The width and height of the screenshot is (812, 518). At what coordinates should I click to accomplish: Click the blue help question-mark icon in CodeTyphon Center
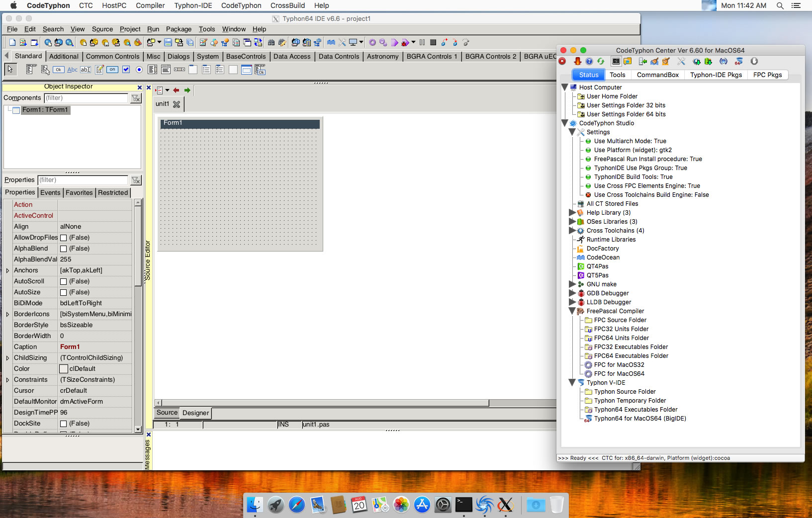pyautogui.click(x=589, y=61)
